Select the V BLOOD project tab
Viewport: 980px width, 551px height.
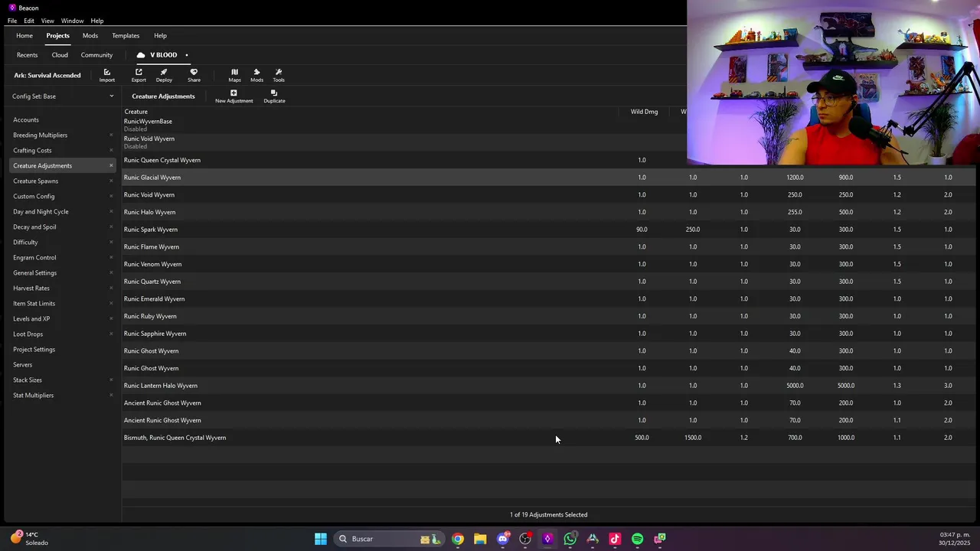click(162, 55)
